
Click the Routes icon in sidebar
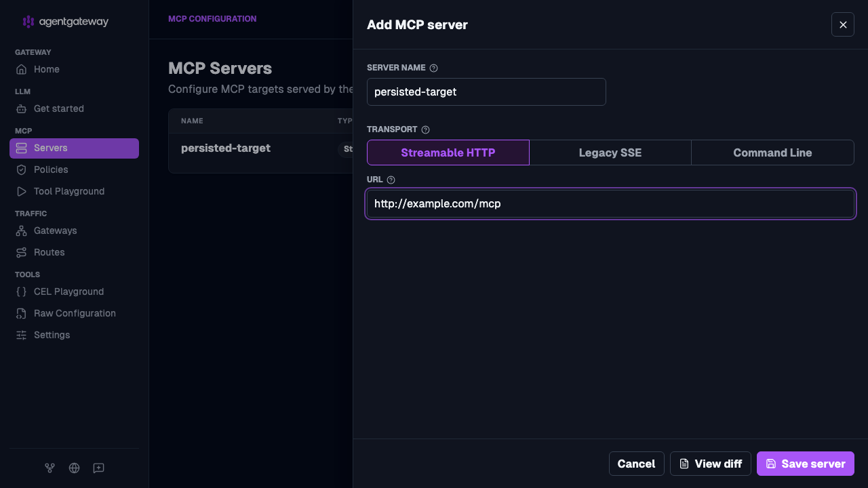(21, 252)
